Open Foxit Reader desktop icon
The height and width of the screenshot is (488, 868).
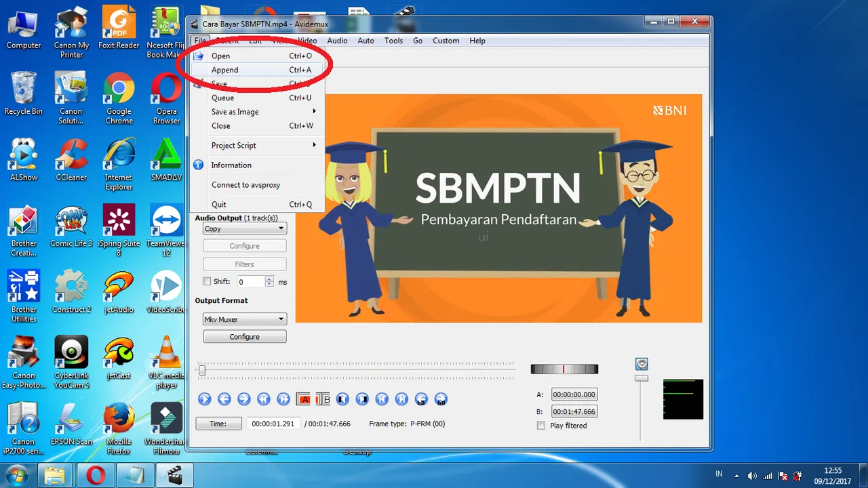(119, 28)
